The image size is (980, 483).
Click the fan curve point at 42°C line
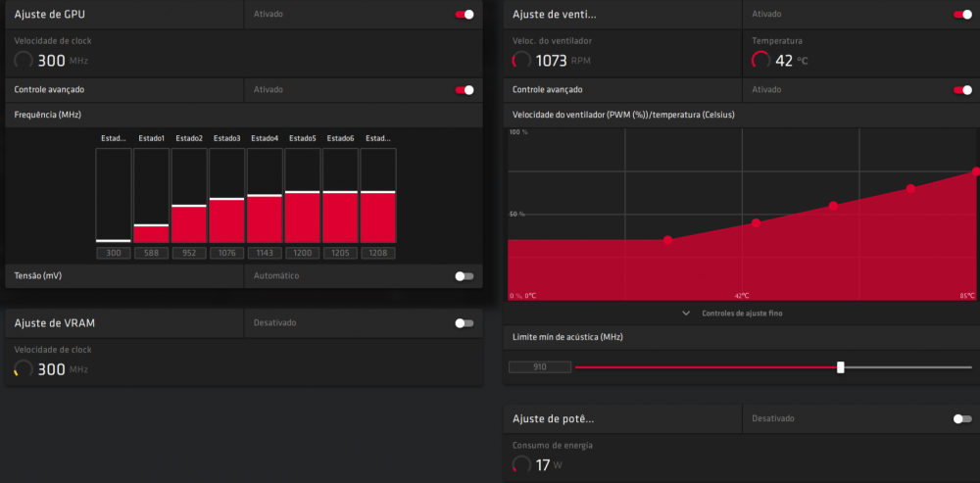point(756,223)
